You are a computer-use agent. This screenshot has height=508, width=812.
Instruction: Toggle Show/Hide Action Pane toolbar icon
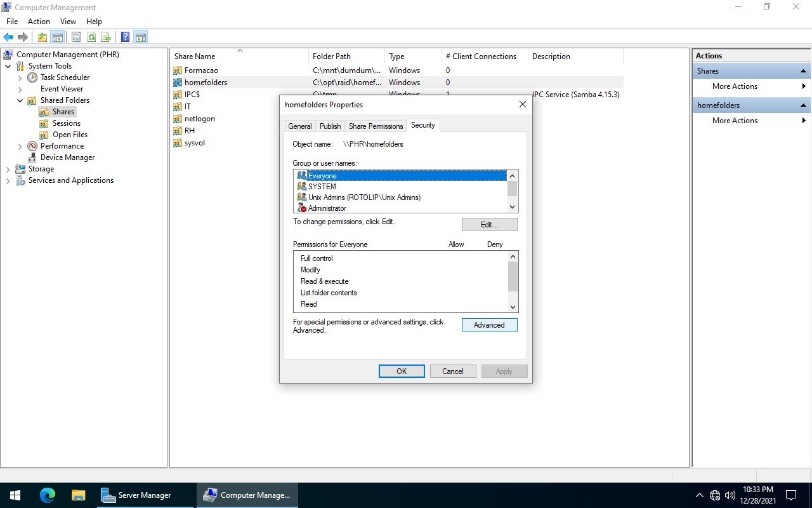(x=141, y=37)
